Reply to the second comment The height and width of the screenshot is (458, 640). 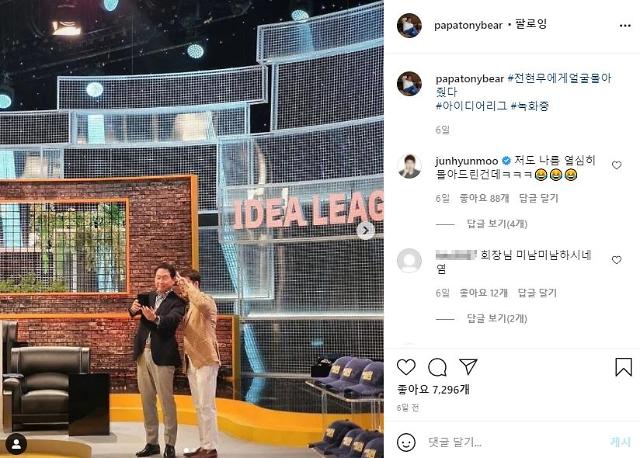point(537,293)
